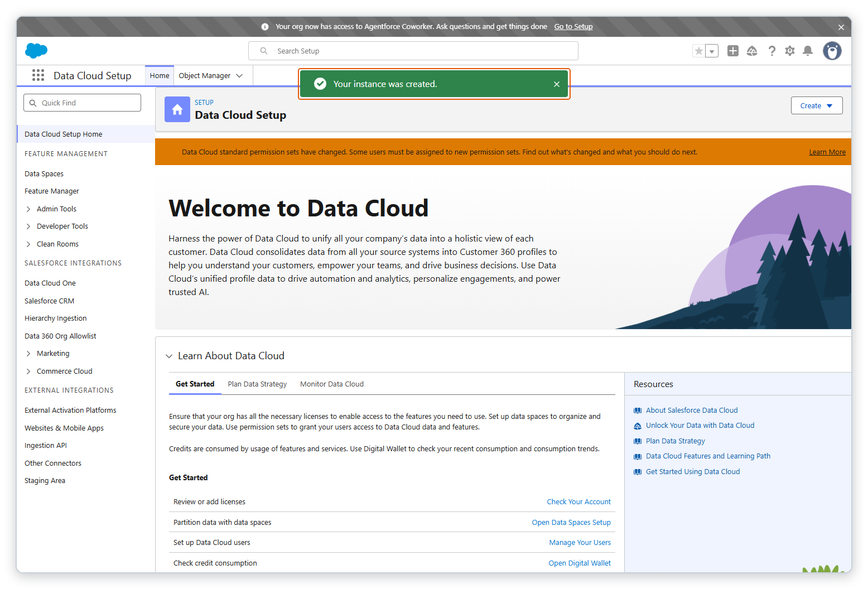Image resolution: width=868 pixels, height=589 pixels.
Task: Focus the Quick Find box
Action: point(82,103)
